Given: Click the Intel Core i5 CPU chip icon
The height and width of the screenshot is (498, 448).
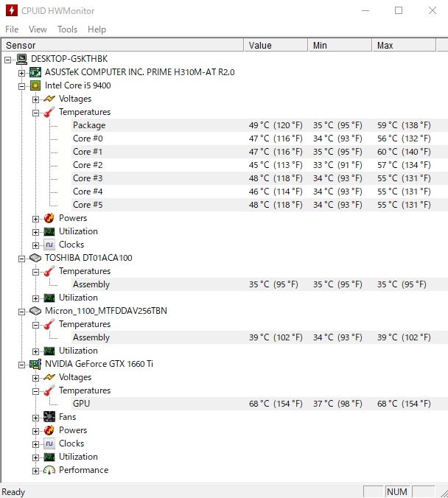Looking at the screenshot, I should point(35,85).
